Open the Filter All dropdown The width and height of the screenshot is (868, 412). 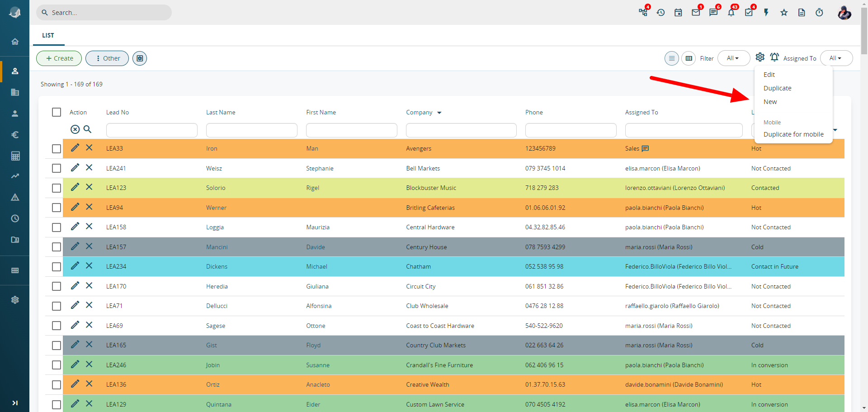coord(733,58)
